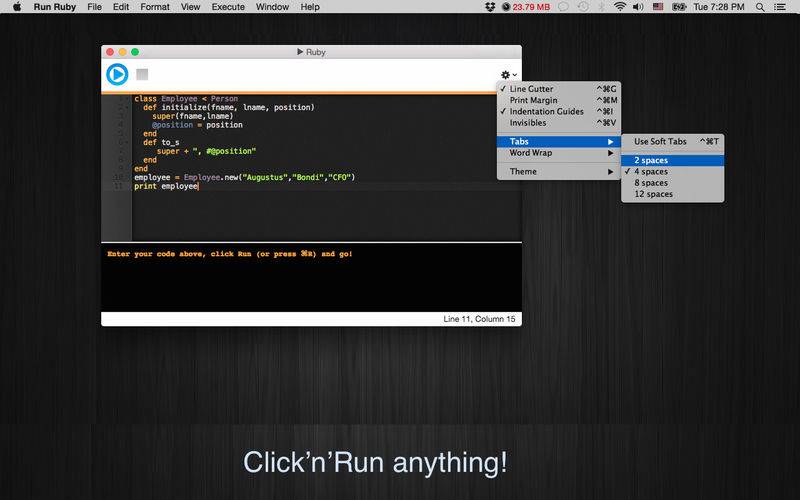The image size is (800, 500).
Task: Open the Execute menu
Action: click(228, 7)
